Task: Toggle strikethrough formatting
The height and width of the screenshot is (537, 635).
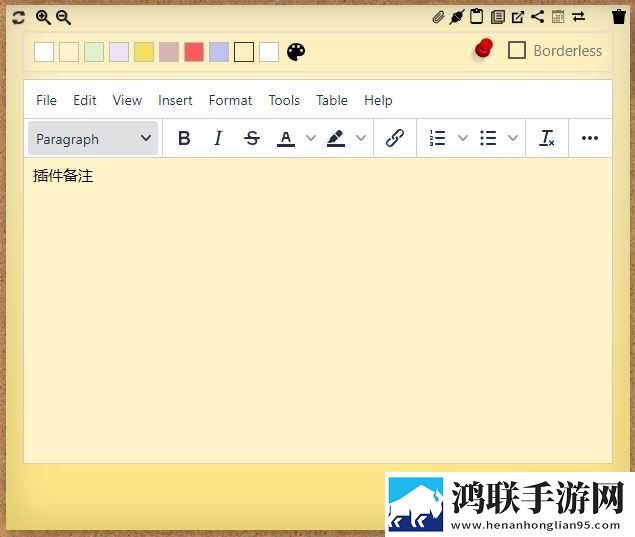Action: (x=252, y=138)
